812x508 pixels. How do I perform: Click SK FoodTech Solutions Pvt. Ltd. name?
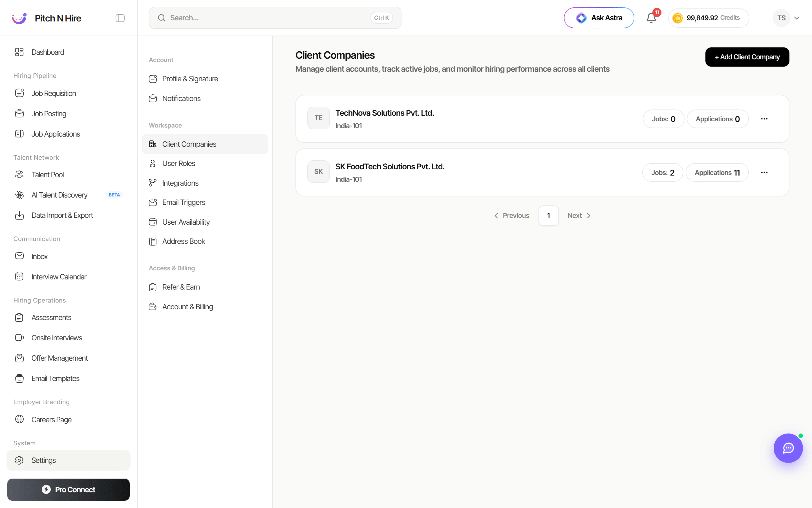(390, 167)
